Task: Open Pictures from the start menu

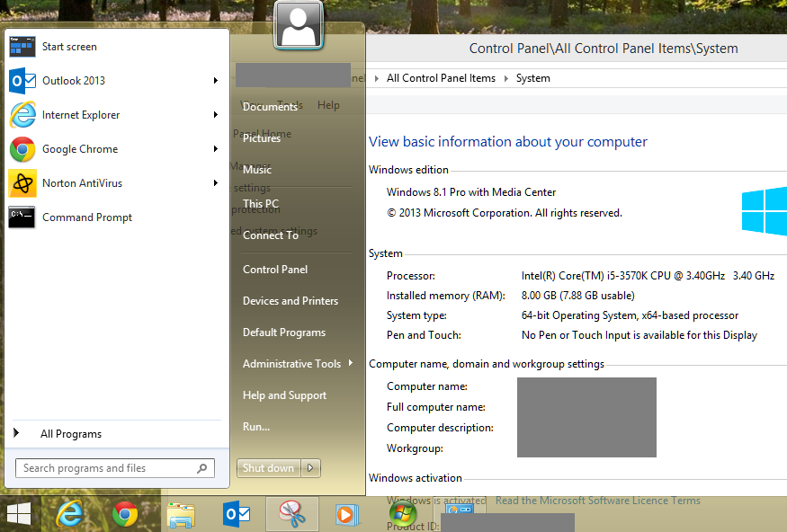Action: point(262,138)
